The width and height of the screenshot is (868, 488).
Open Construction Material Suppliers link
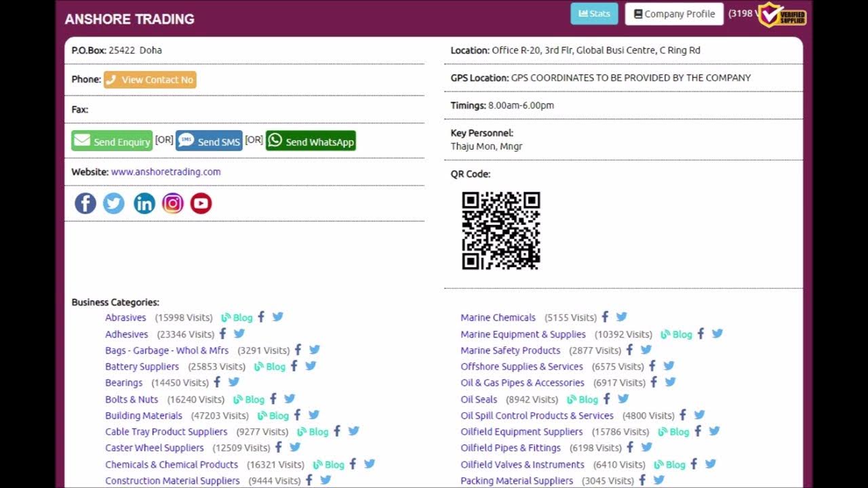point(172,481)
